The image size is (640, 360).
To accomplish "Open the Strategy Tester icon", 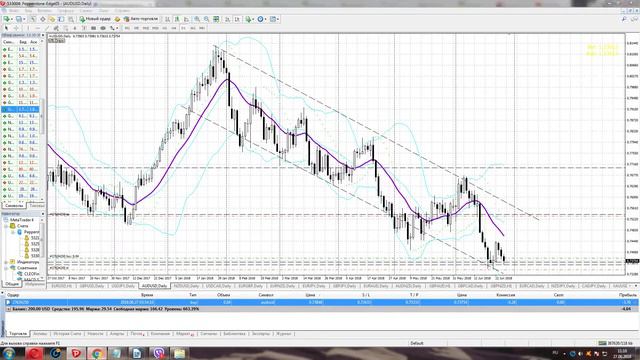I will point(71,19).
